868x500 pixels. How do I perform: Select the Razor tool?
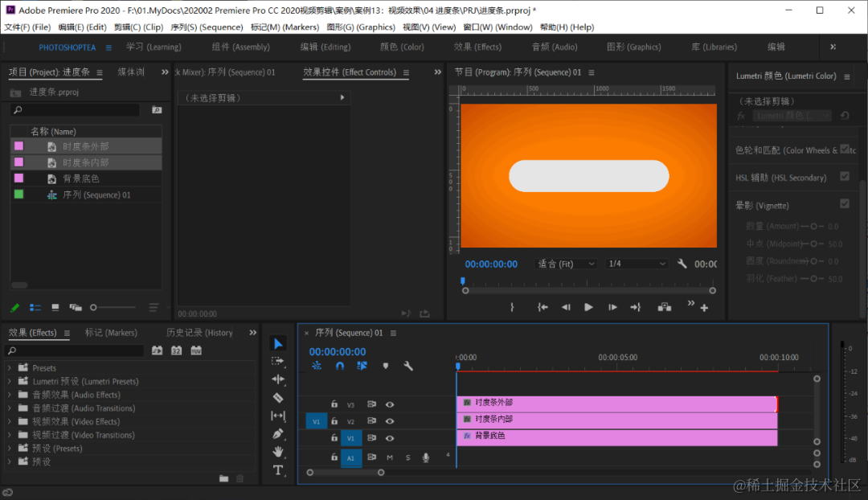point(278,398)
